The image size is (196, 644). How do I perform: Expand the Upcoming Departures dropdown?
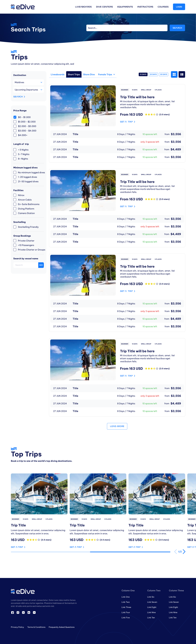pos(28,90)
